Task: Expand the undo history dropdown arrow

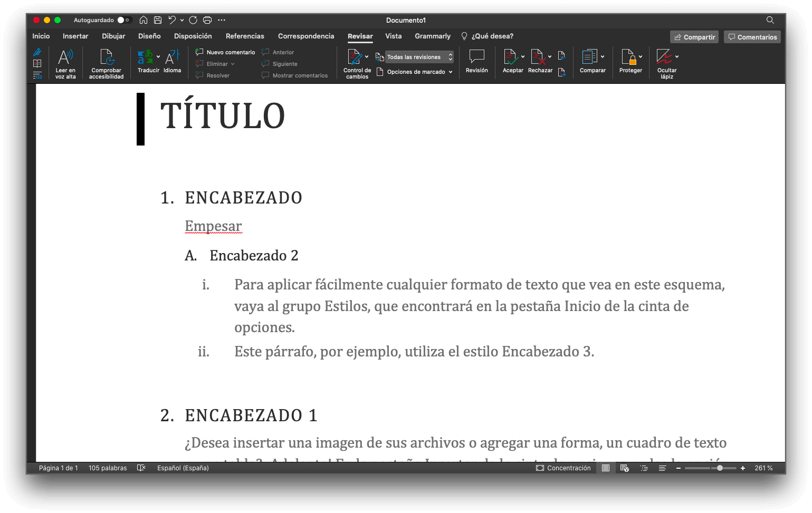Action: [x=182, y=20]
